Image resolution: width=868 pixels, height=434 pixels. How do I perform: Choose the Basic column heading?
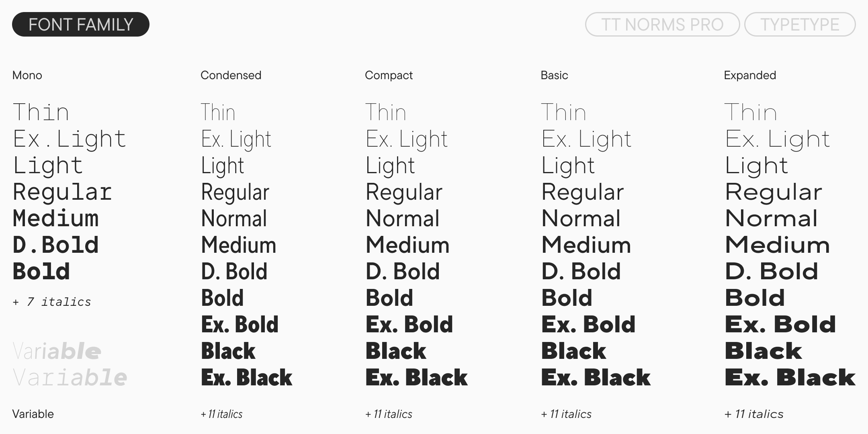pos(554,75)
